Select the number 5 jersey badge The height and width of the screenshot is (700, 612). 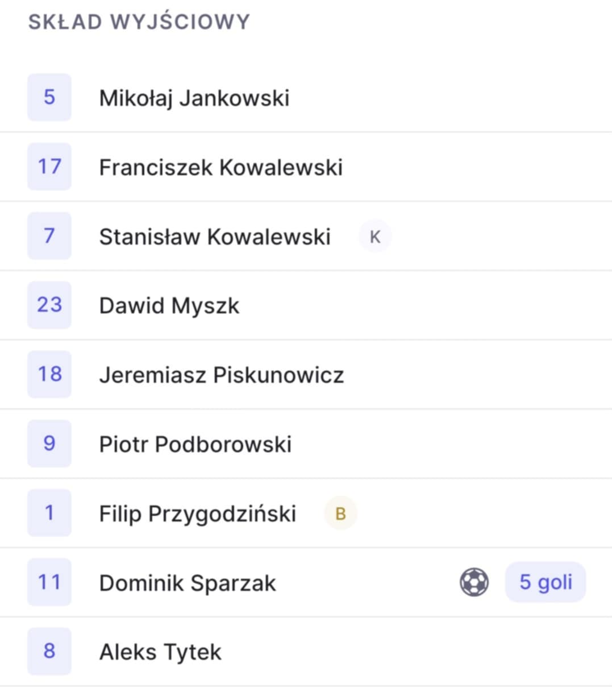pos(49,97)
